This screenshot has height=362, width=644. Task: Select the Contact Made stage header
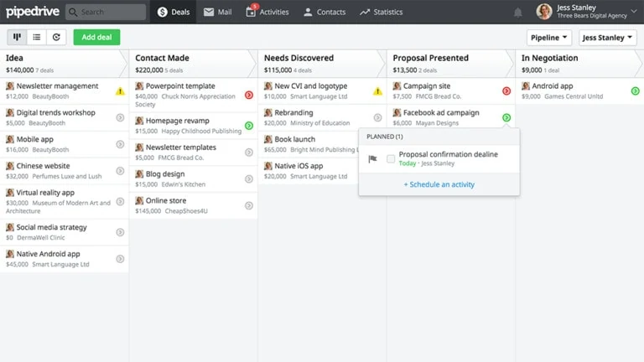[193, 64]
